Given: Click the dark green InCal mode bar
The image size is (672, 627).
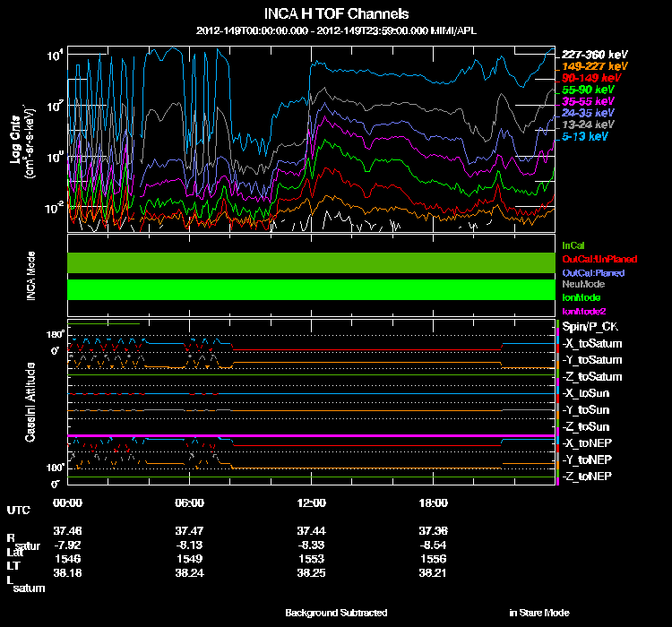Looking at the screenshot, I should coord(311,262).
